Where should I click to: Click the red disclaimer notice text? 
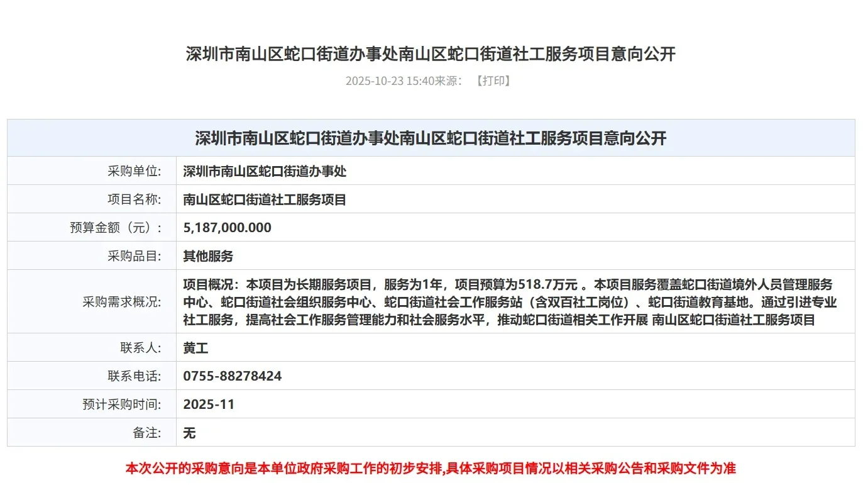(x=434, y=468)
